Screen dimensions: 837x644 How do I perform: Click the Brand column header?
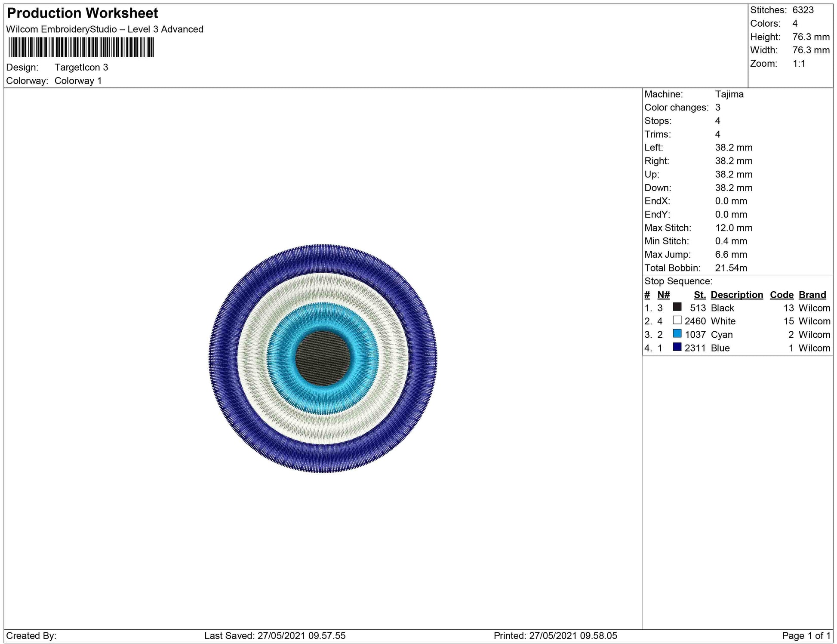click(812, 295)
